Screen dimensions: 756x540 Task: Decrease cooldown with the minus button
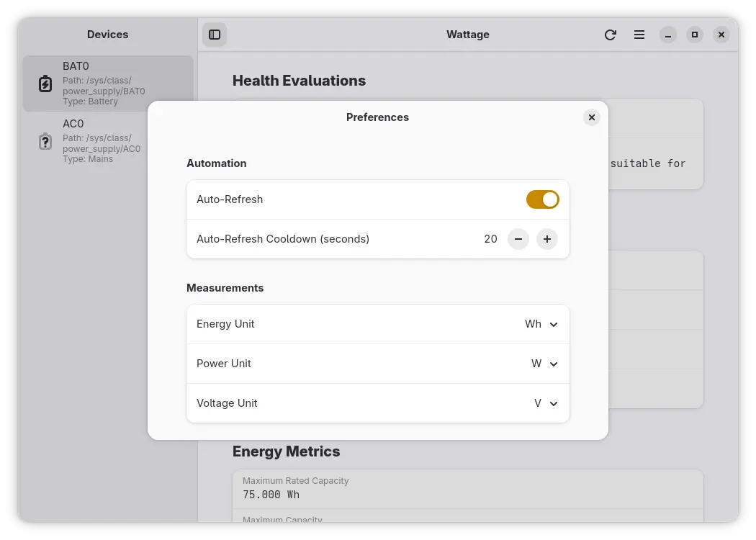(518, 239)
